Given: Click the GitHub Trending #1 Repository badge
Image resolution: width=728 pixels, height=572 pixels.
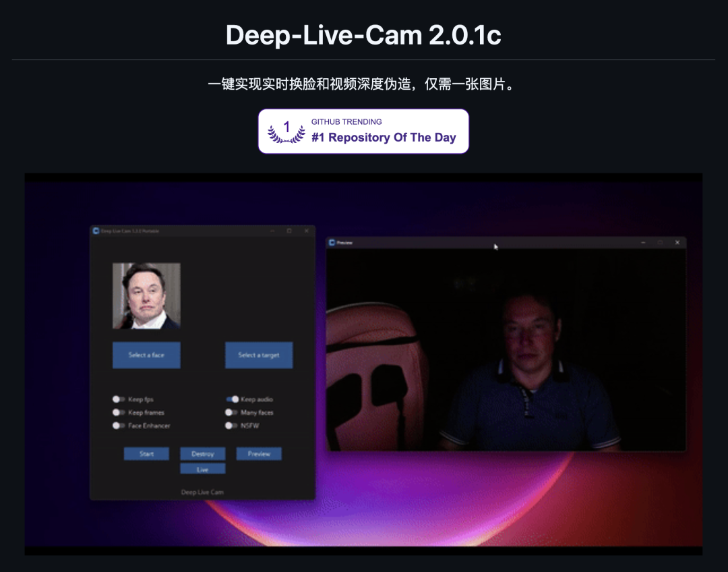Looking at the screenshot, I should (363, 131).
